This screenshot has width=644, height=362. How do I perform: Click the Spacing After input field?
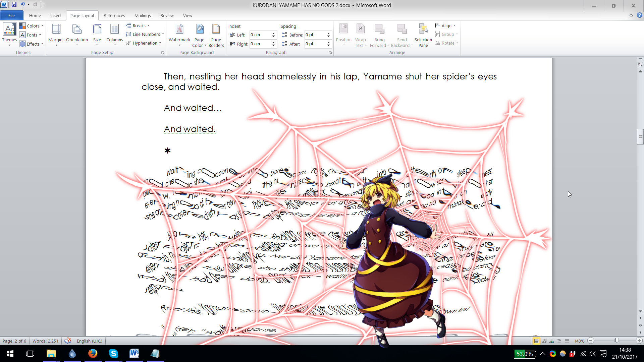(x=315, y=44)
